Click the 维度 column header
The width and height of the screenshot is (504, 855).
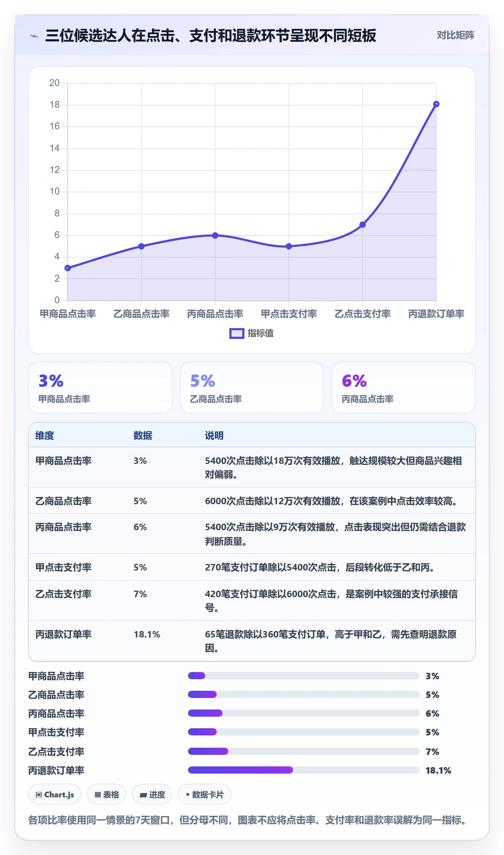pos(45,436)
